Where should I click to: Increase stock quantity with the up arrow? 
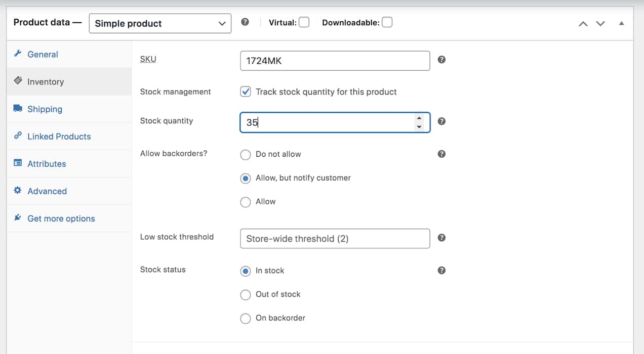click(419, 118)
